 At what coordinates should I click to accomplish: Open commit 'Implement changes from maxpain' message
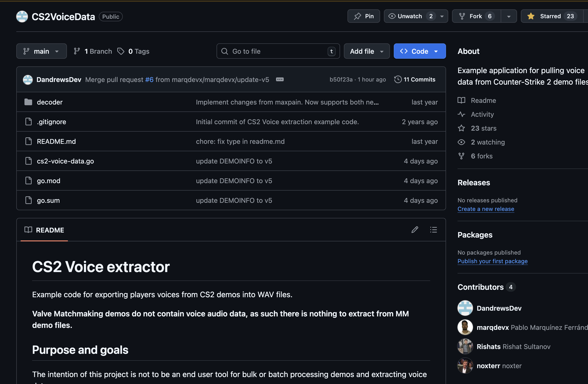click(287, 102)
